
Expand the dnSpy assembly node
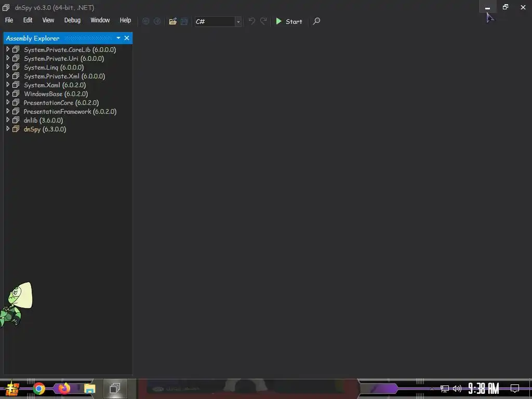click(x=8, y=129)
